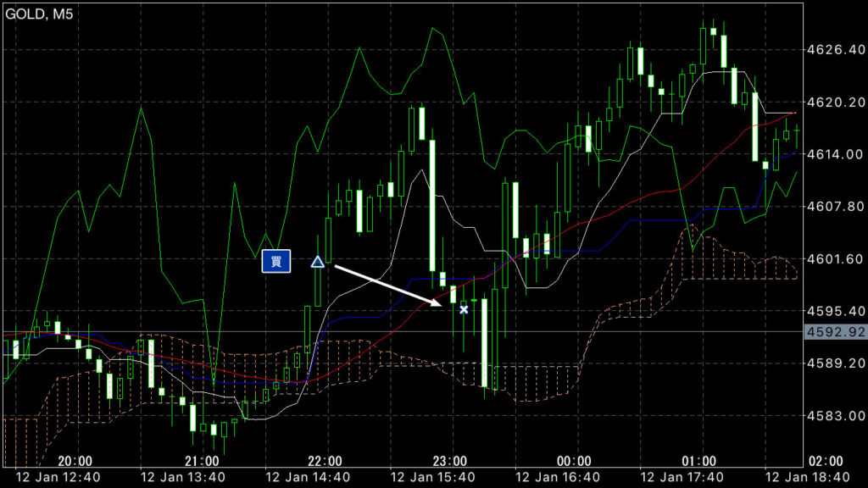Screen dimensions: 868x488
Task: Select the 01:00 time marker
Action: pyautogui.click(x=698, y=461)
